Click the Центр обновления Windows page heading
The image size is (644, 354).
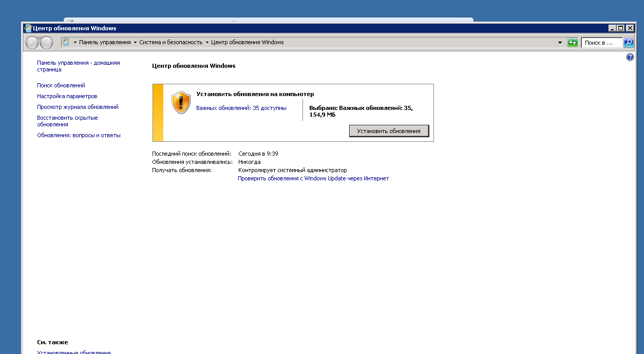[x=194, y=66]
